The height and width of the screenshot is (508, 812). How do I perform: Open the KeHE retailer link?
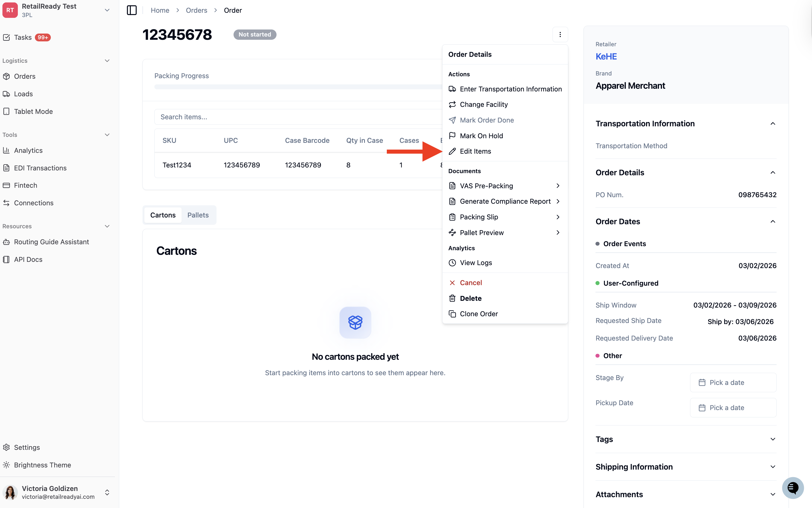(x=606, y=57)
